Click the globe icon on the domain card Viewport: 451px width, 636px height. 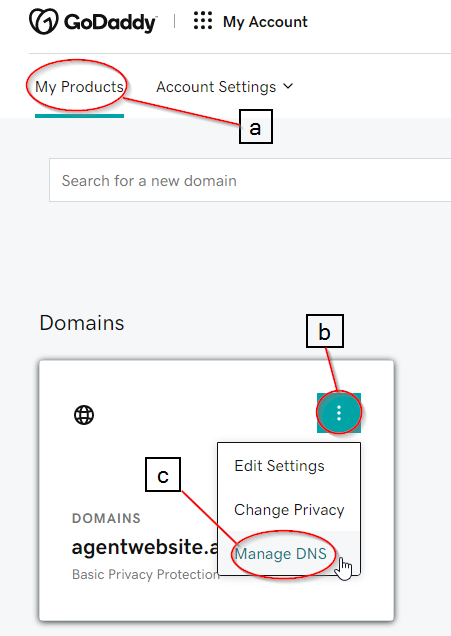pos(84,415)
